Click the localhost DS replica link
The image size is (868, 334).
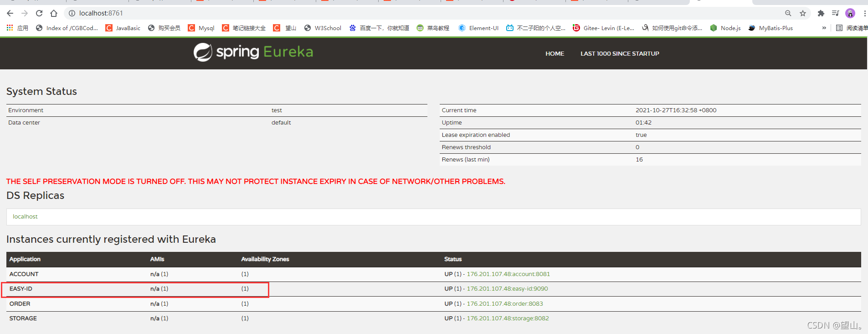coord(25,216)
